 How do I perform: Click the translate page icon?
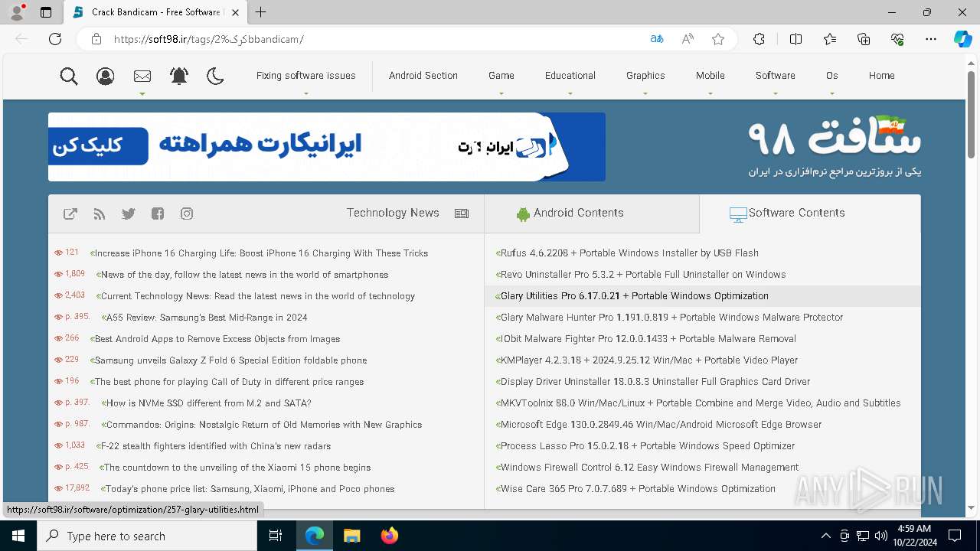click(x=656, y=39)
